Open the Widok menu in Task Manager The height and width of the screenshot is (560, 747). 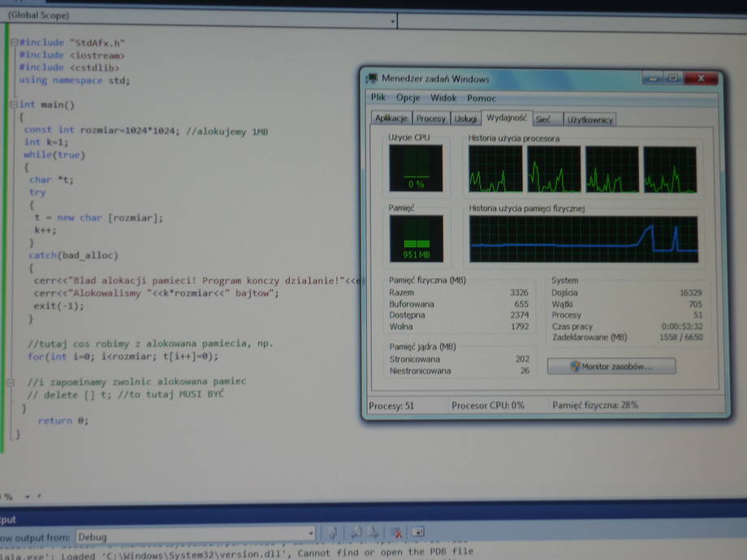(443, 97)
